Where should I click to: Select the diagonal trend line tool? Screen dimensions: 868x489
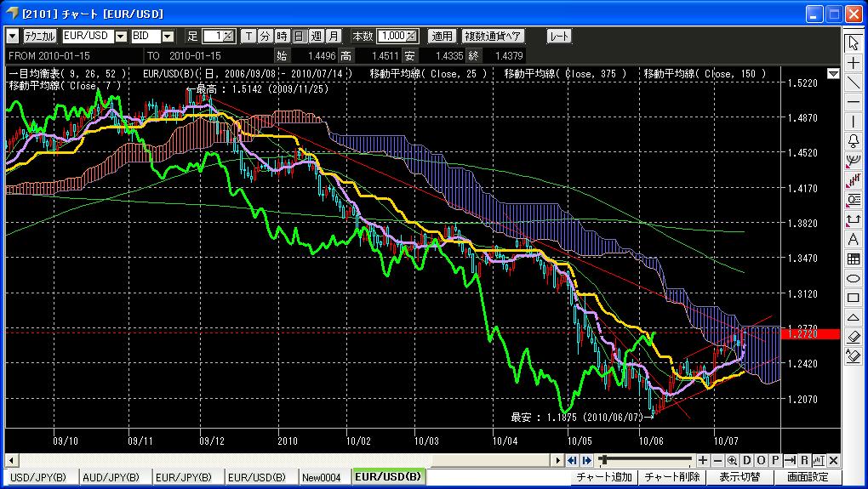pyautogui.click(x=853, y=82)
